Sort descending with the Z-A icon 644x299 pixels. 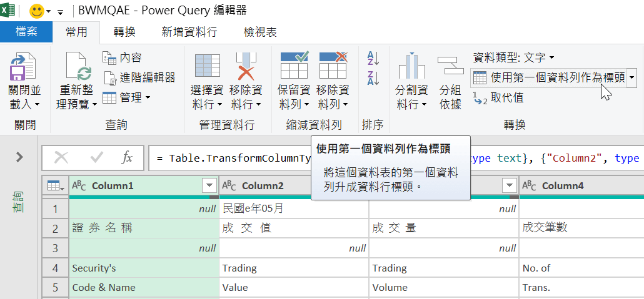pos(373,78)
